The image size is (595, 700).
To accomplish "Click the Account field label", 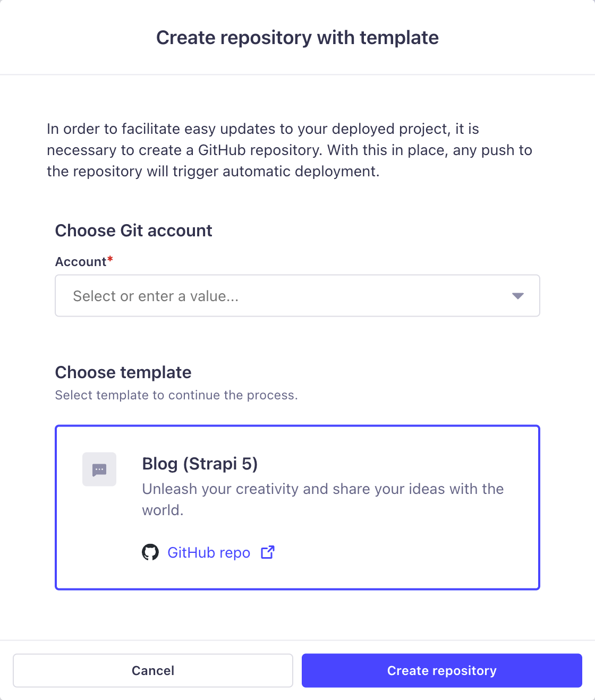I will [x=80, y=261].
